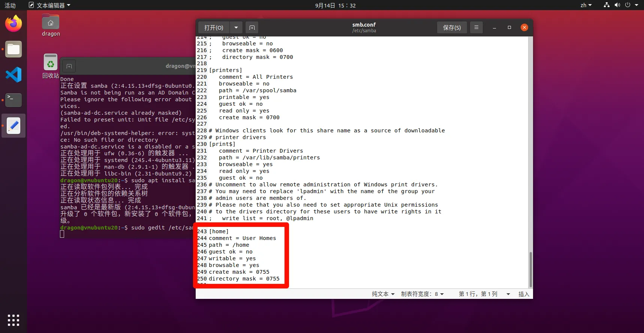Image resolution: width=644 pixels, height=333 pixels.
Task: Click the Save button
Action: [452, 28]
